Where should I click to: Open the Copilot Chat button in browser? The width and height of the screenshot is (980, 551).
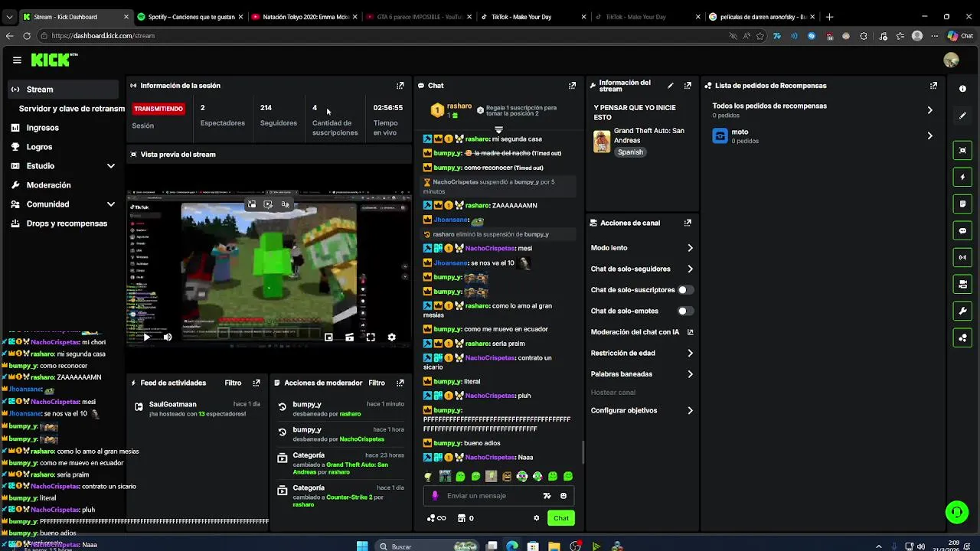(x=960, y=36)
